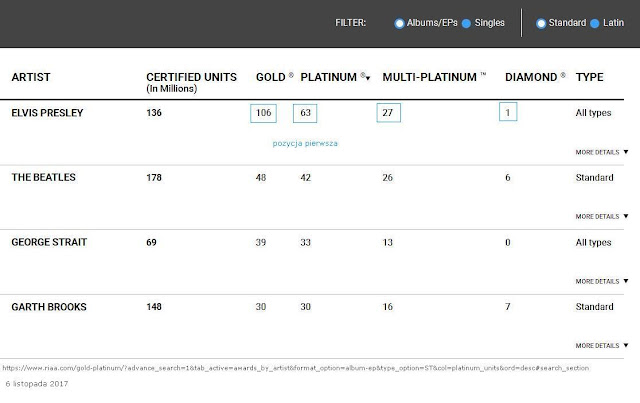The image size is (640, 403).
Task: Expand MORE DETAILS for The Beatles
Action: point(602,216)
